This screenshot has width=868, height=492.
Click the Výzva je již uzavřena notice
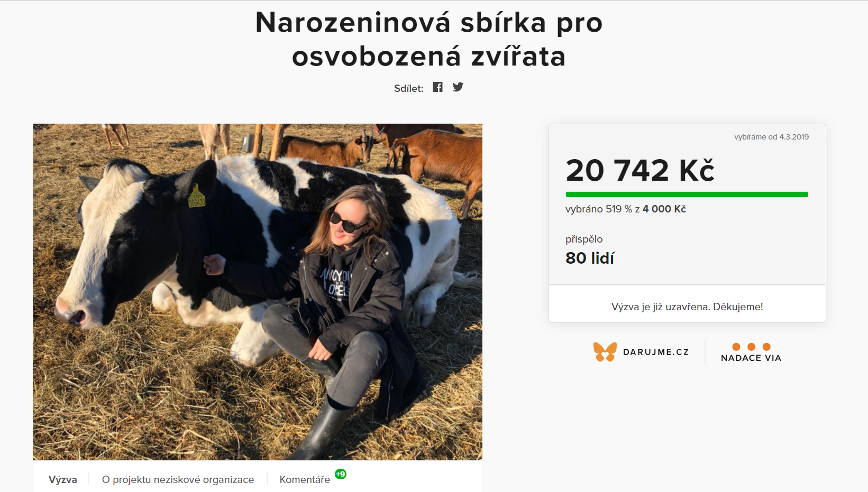coord(687,307)
